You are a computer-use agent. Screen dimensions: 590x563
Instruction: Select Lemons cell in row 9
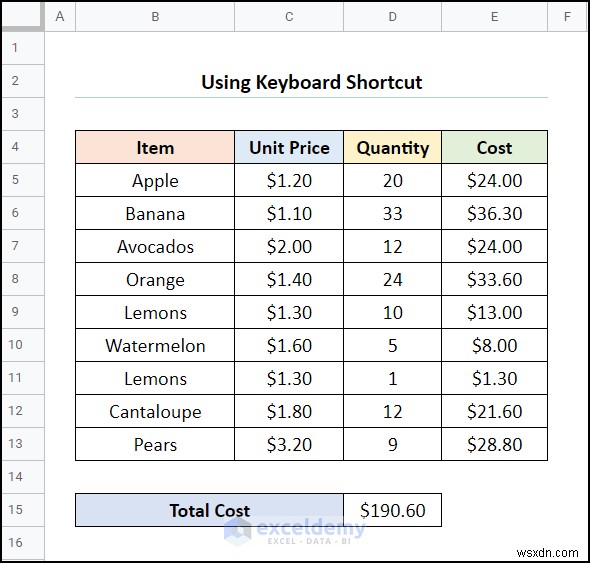click(x=155, y=312)
